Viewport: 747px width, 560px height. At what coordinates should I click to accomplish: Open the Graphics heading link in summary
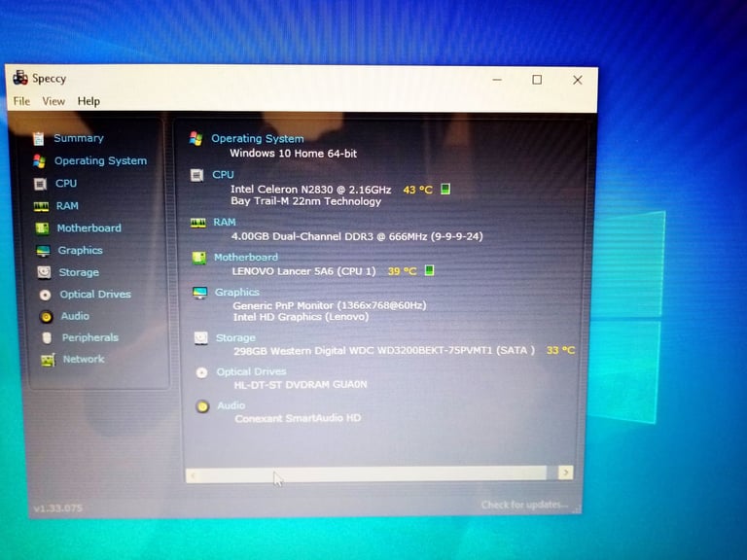coord(236,292)
